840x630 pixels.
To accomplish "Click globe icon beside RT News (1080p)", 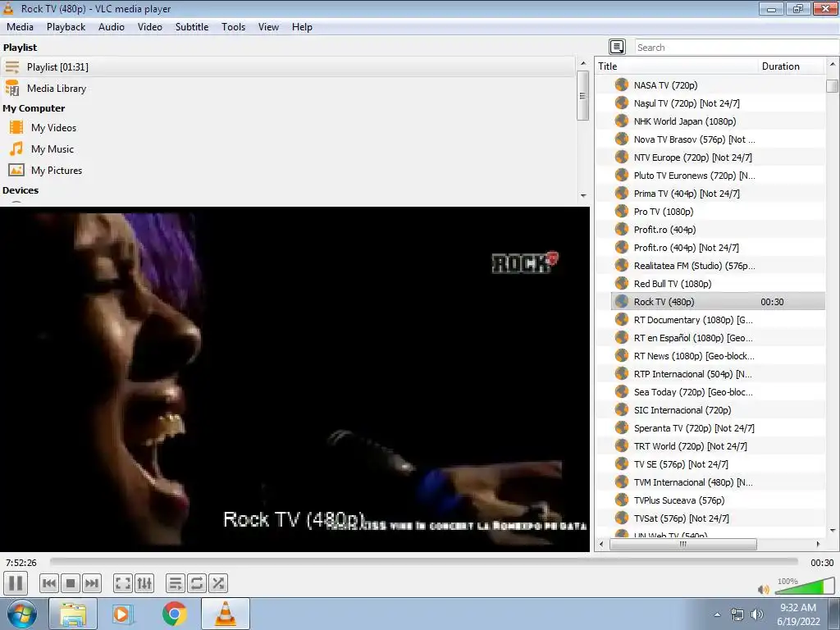I will pyautogui.click(x=622, y=355).
